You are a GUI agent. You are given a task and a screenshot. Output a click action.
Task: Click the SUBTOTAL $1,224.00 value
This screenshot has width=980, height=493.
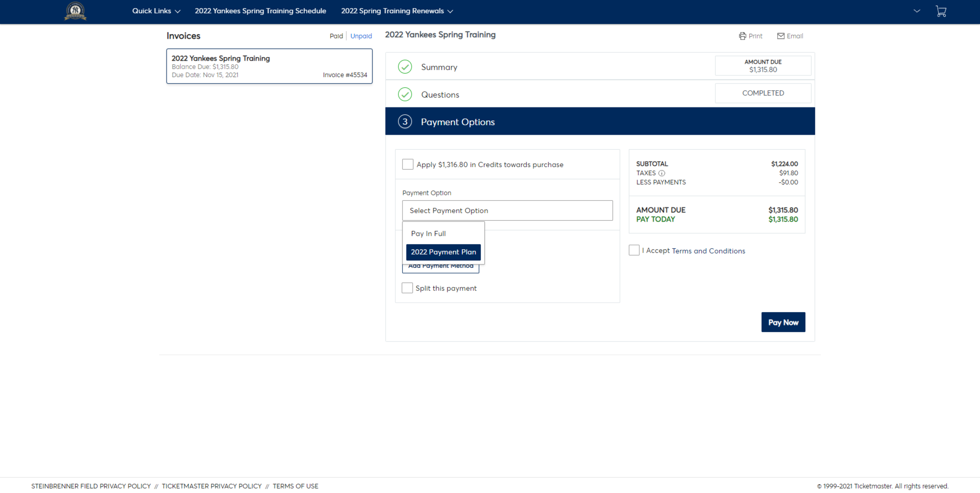tap(784, 164)
